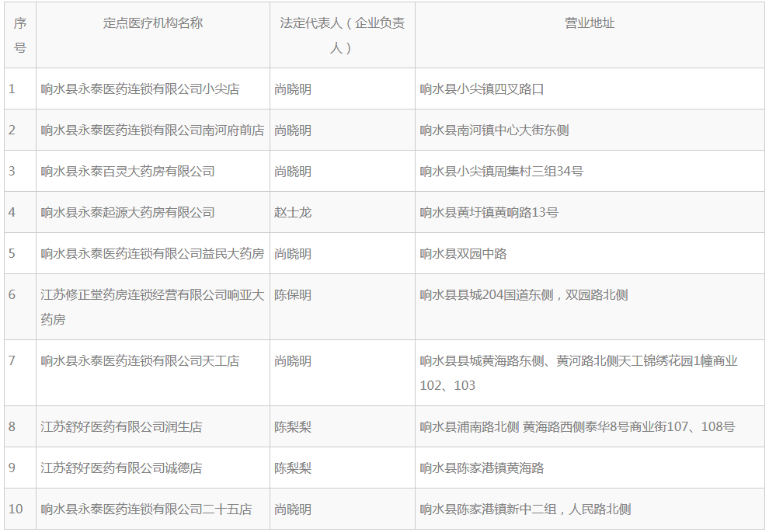The height and width of the screenshot is (532, 769).
Task: Click representative name 陈保明
Action: click(293, 295)
